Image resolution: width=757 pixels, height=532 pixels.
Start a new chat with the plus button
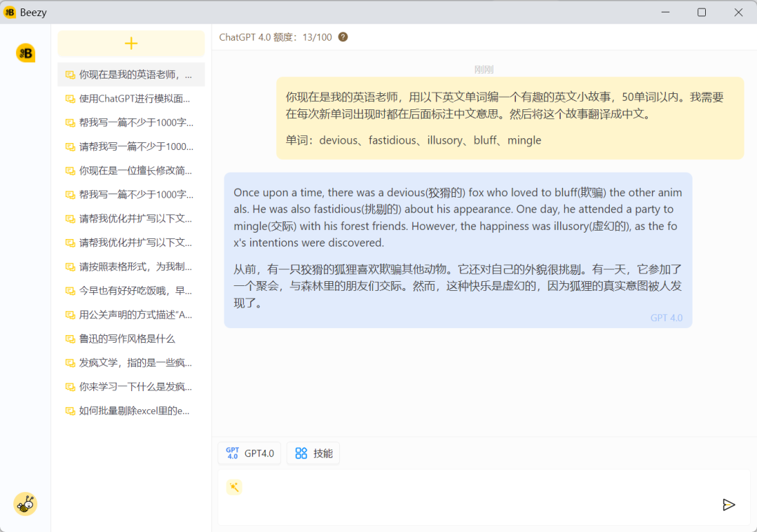[131, 43]
